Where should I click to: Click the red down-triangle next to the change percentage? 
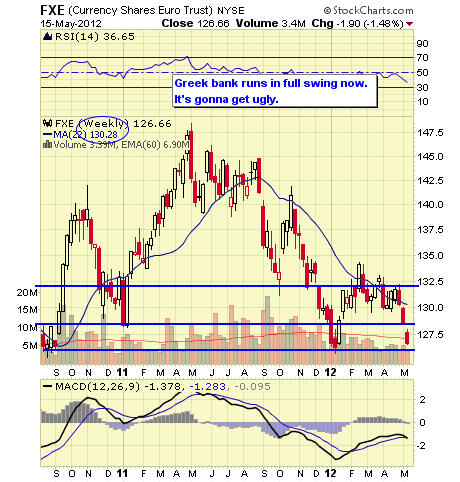click(x=410, y=24)
